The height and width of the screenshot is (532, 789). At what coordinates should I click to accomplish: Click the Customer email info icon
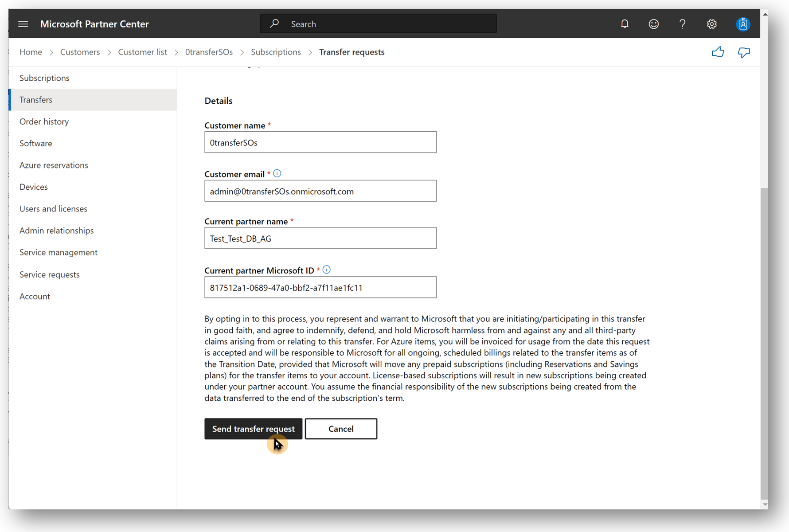pos(277,173)
